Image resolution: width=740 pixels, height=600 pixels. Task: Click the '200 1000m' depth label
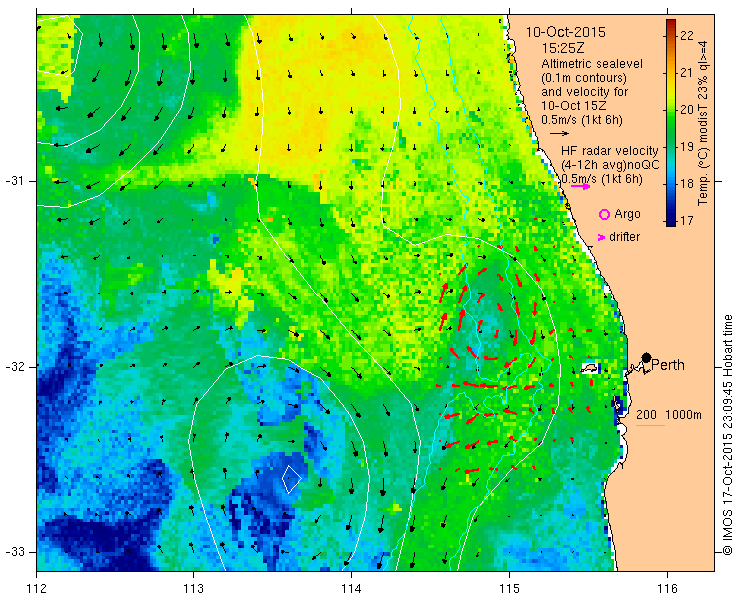click(x=669, y=415)
